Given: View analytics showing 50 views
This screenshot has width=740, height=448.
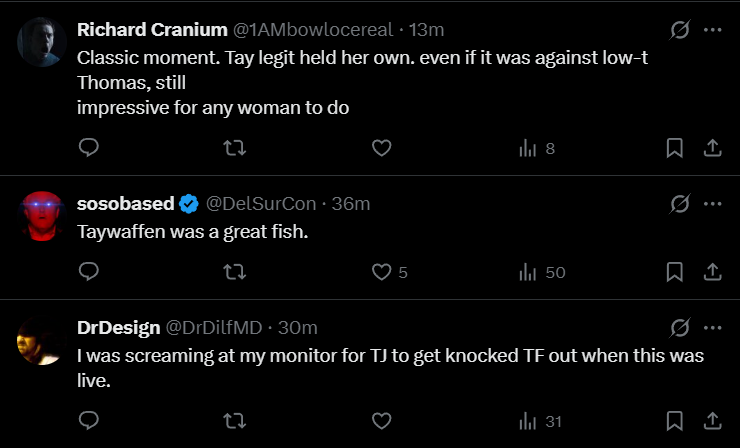Looking at the screenshot, I should click(x=542, y=271).
